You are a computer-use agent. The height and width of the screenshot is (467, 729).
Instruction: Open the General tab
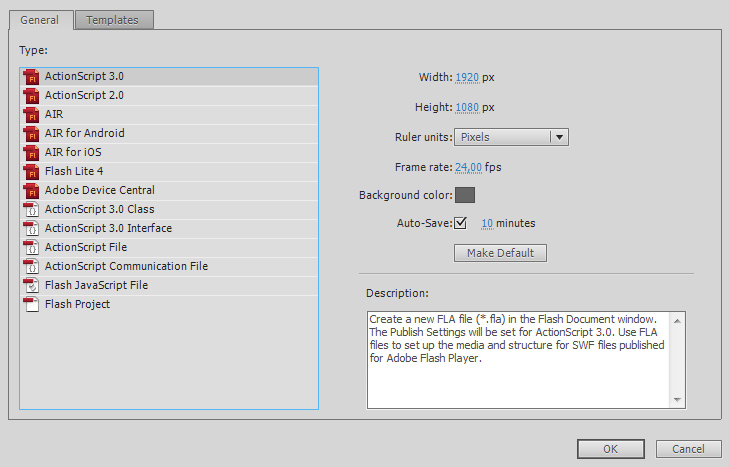[x=39, y=20]
